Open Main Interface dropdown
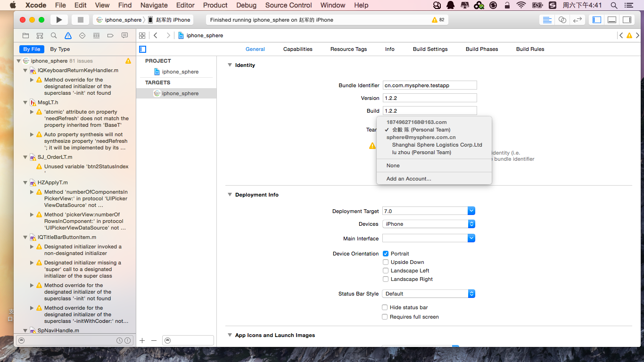The height and width of the screenshot is (362, 644). coord(471,239)
